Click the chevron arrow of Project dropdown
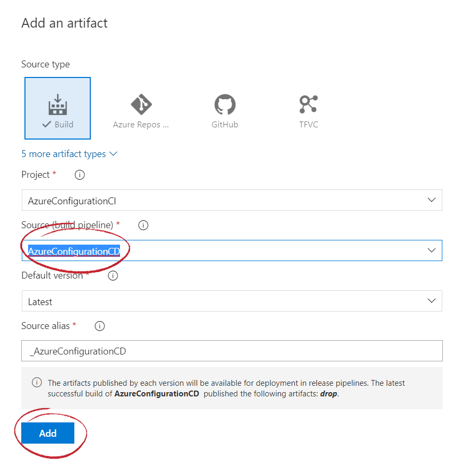 (x=431, y=200)
